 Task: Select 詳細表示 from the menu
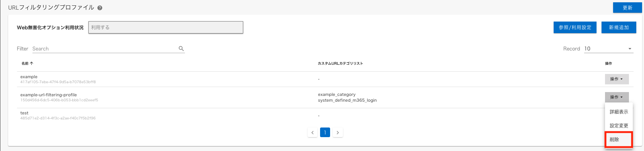(x=619, y=112)
